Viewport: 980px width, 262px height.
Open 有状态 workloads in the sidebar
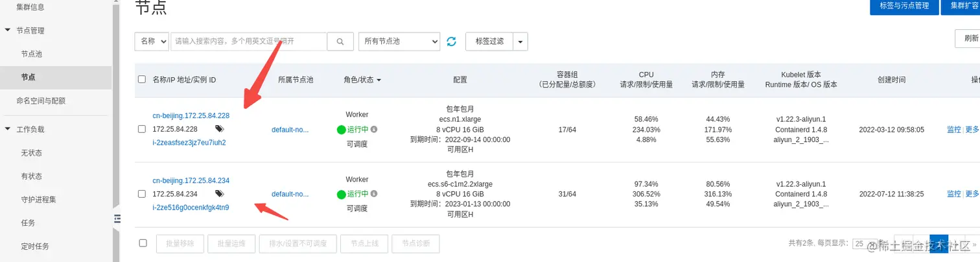tap(32, 176)
